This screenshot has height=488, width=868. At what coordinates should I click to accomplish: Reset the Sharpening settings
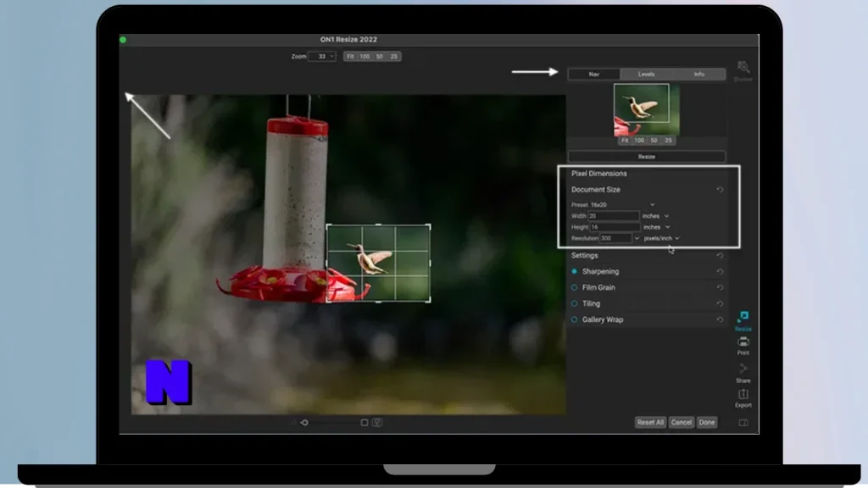coord(720,272)
